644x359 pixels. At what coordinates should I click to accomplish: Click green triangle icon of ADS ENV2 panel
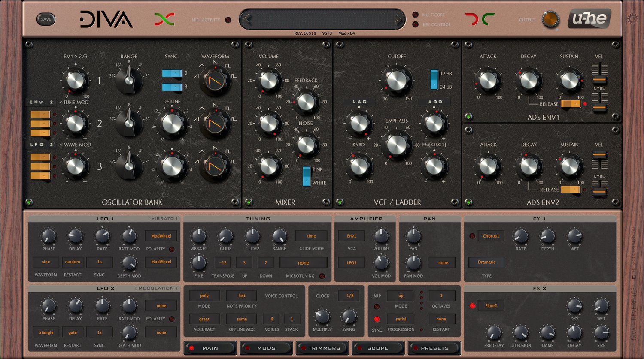468,202
